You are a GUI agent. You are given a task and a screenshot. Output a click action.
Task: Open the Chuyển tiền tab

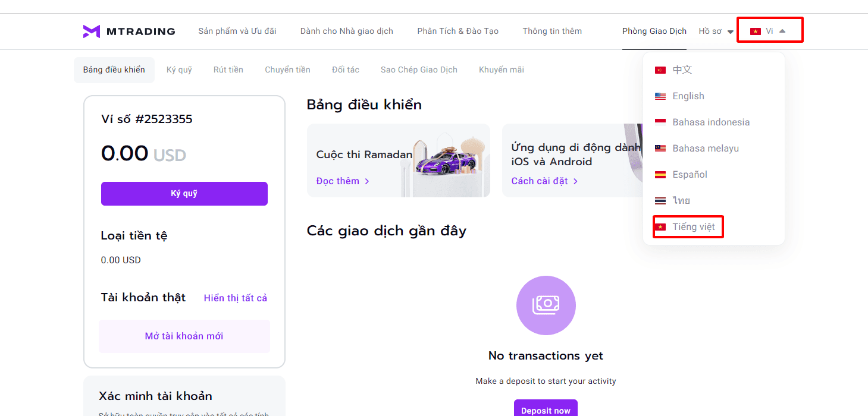(x=287, y=70)
